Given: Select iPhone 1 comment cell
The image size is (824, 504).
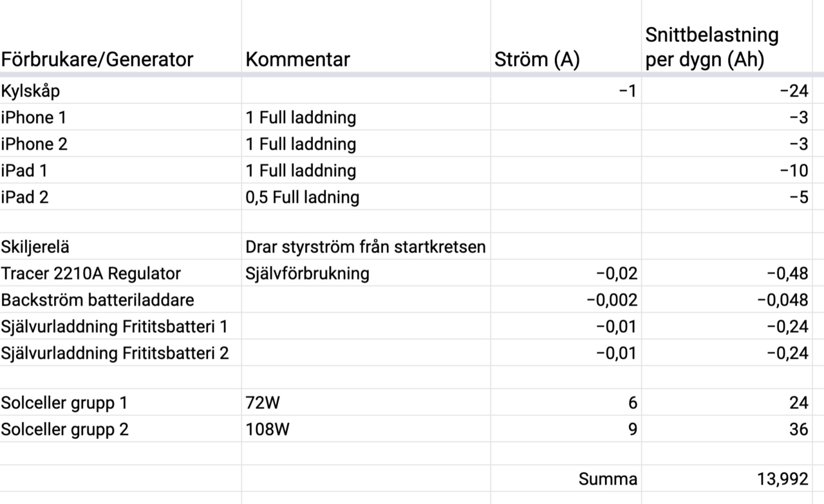Looking at the screenshot, I should pos(366,117).
